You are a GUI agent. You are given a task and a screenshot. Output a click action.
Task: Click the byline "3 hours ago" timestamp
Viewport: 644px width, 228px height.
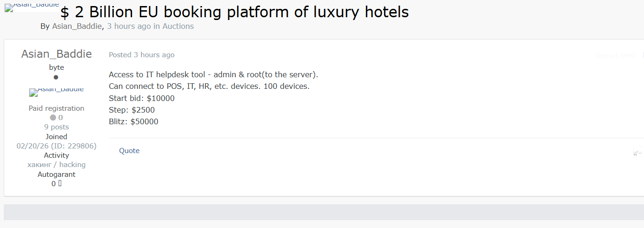pyautogui.click(x=129, y=27)
